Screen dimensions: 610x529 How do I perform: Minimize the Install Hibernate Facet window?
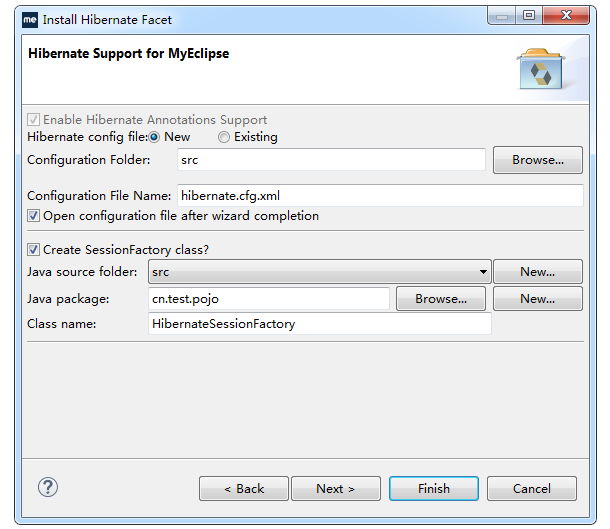[x=502, y=16]
